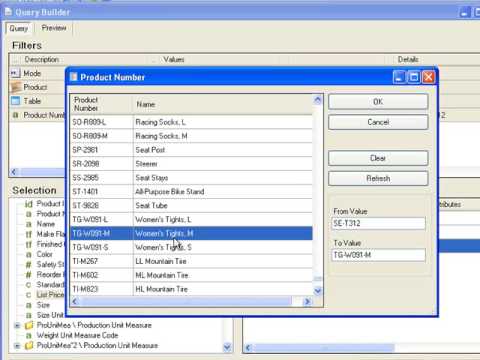Click the id icon beside Product ID
Screen dimensions: 480x360
click(29, 204)
